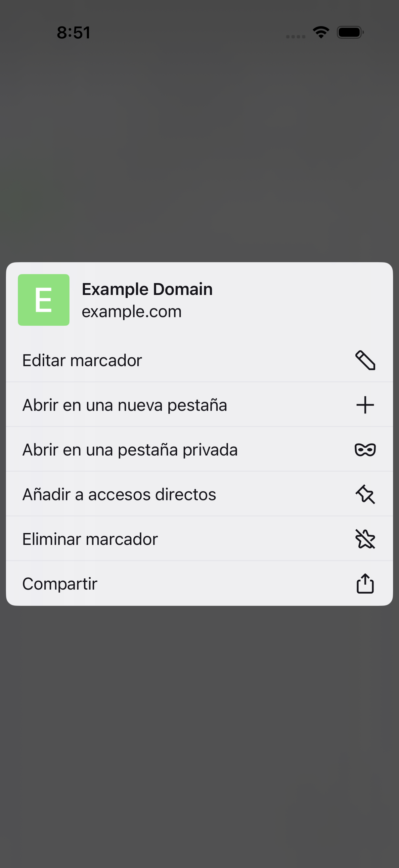399x868 pixels.
Task: Tap the green E favicon thumbnail
Action: (44, 300)
